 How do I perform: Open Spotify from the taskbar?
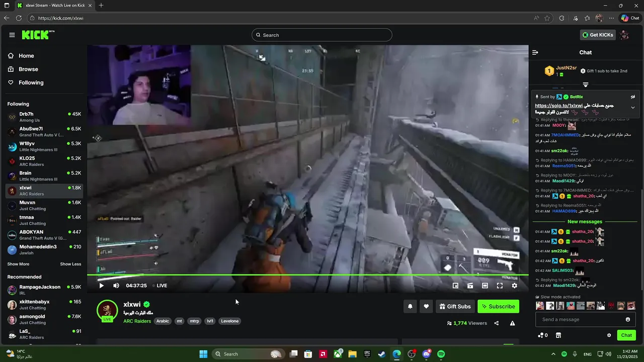(441, 354)
